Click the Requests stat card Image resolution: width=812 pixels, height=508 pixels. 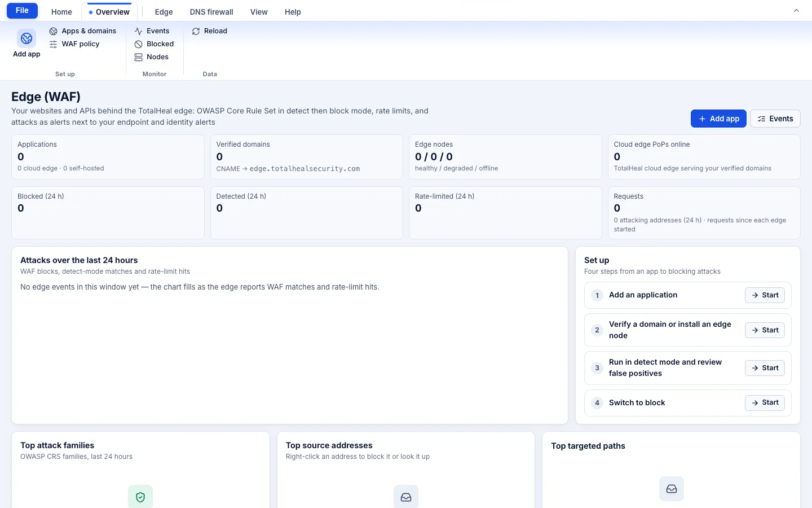click(704, 213)
